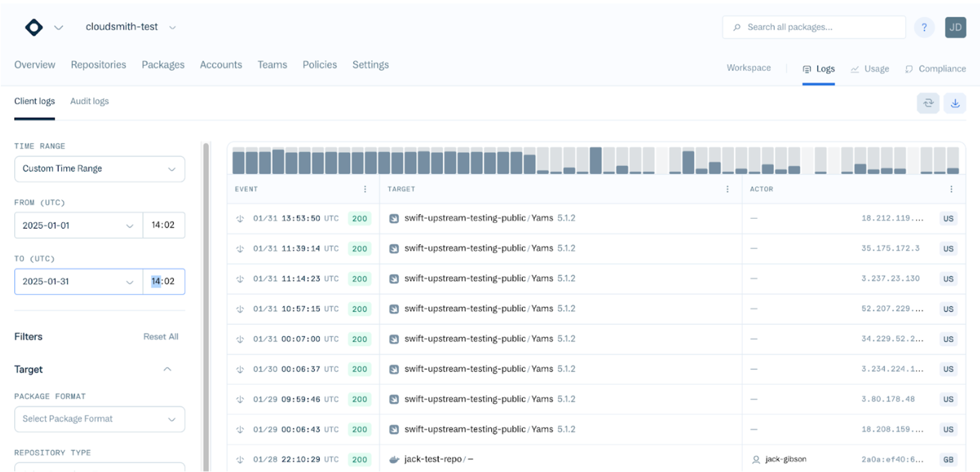The image size is (980, 472).
Task: Click the jack-gibson actor name
Action: (x=786, y=459)
